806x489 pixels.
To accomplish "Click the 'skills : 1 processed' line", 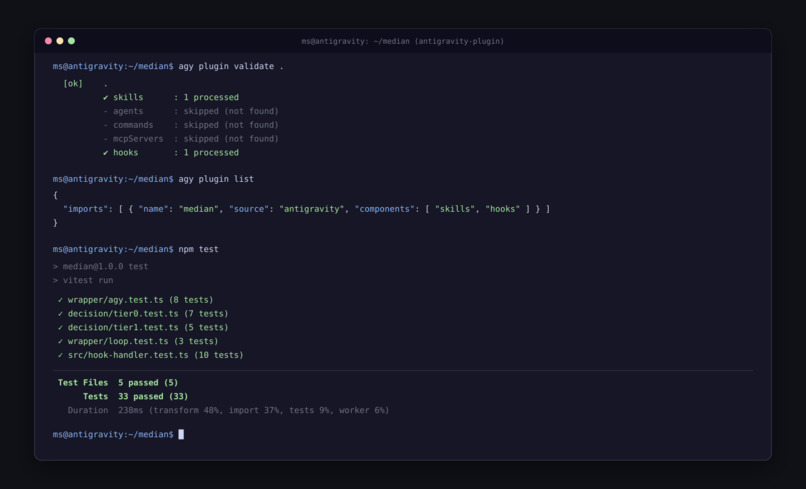I will 171,97.
